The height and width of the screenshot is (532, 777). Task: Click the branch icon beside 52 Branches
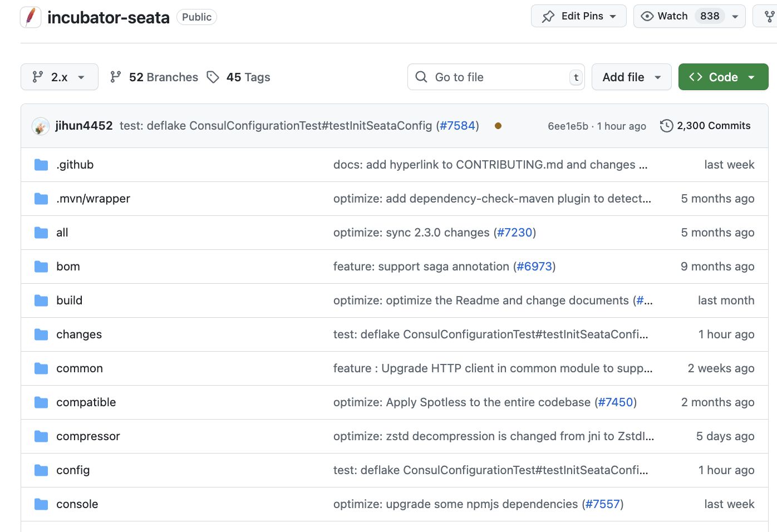pos(116,77)
